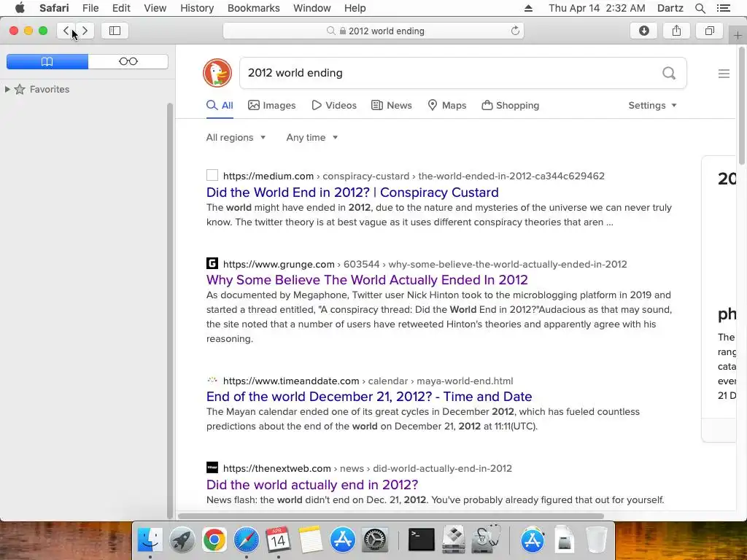Open 'Did the world actually end in 2012?' link
Screen dimensions: 747x560
(312, 485)
